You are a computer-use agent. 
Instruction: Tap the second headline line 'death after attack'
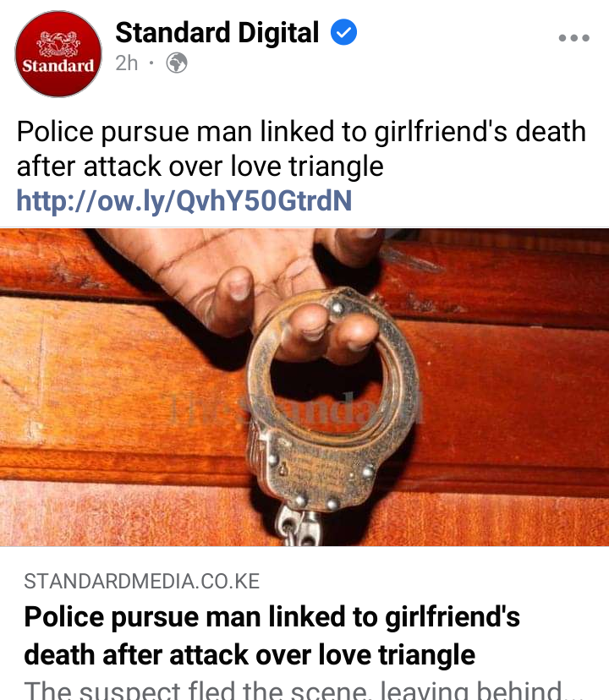tap(250, 655)
